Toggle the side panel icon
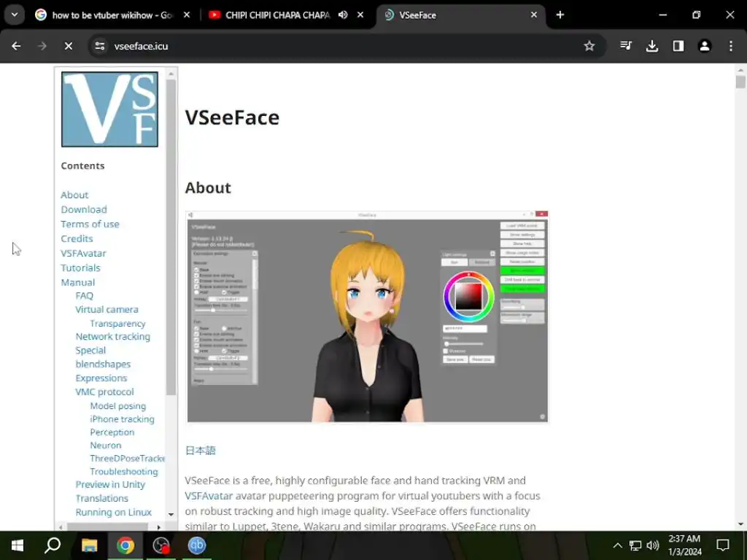The image size is (747, 560). (x=678, y=46)
